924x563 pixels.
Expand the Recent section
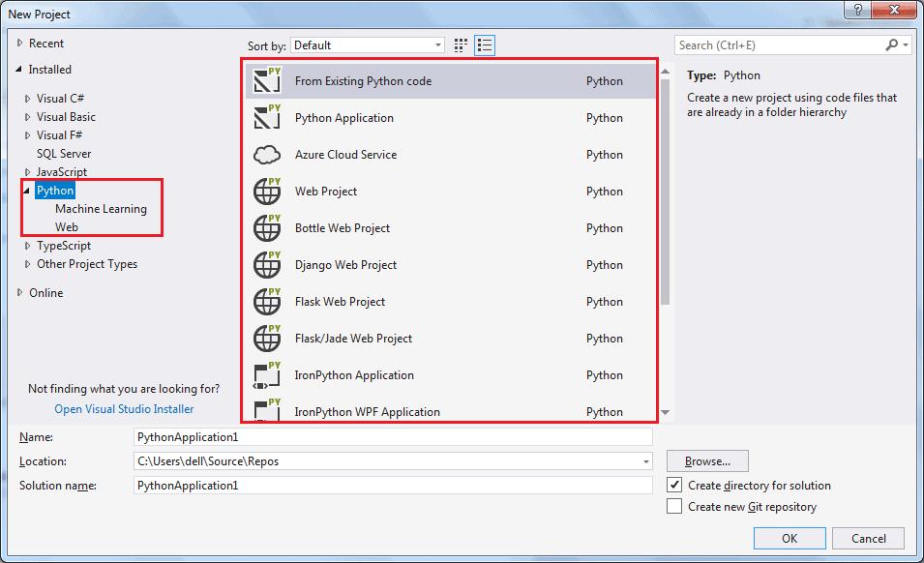[x=20, y=43]
